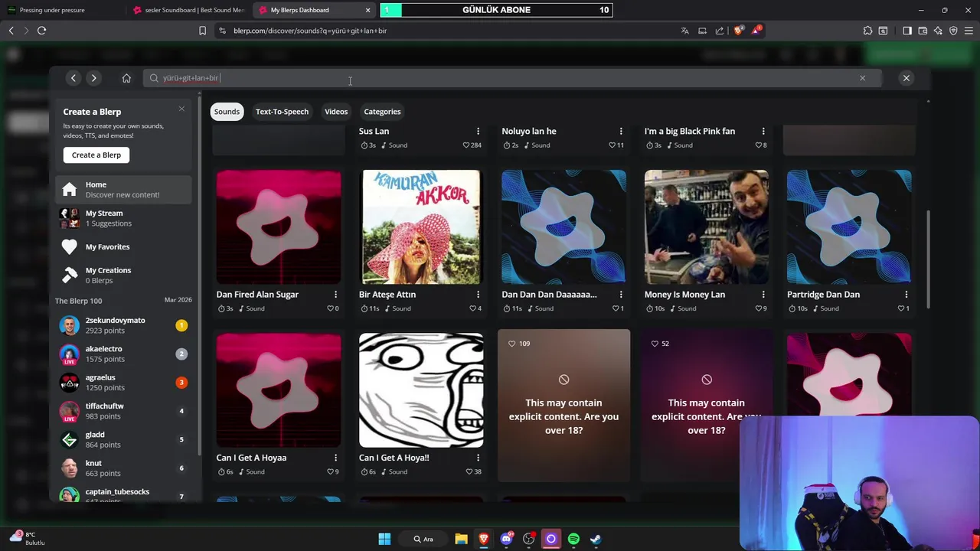This screenshot has height=551, width=980.
Task: Open Spotify from the taskbar
Action: pos(573,539)
